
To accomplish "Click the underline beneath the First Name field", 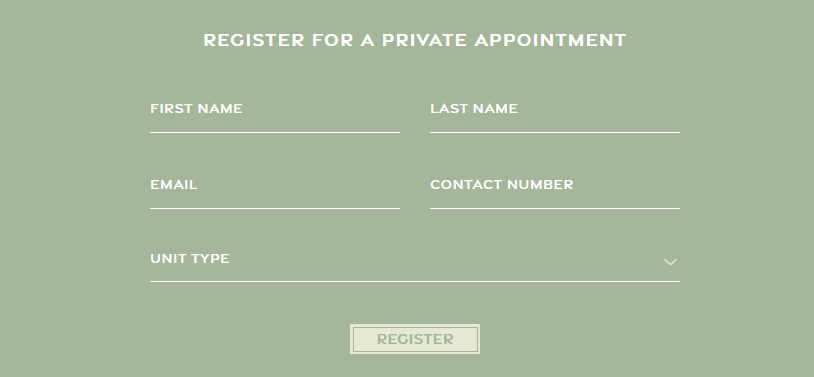I will point(275,132).
